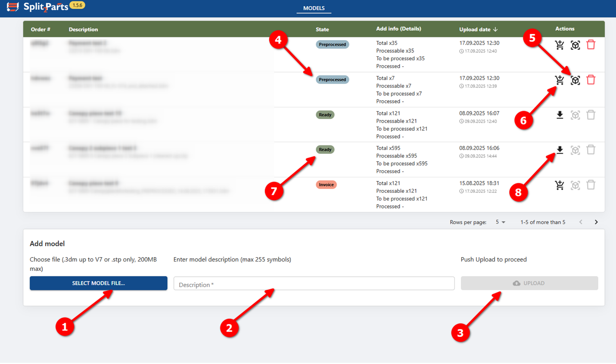
Task: Click cart icon for the x35 model row
Action: point(560,45)
